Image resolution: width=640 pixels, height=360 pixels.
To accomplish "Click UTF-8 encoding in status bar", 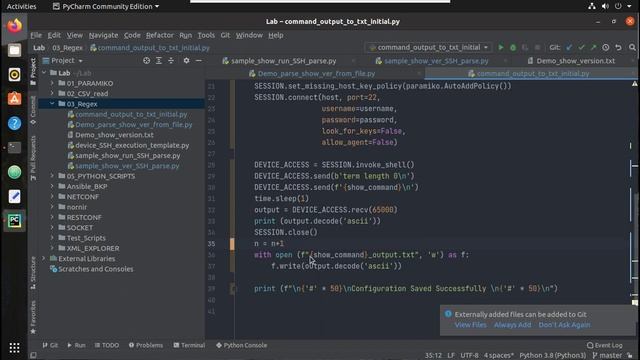I will pos(469,356).
